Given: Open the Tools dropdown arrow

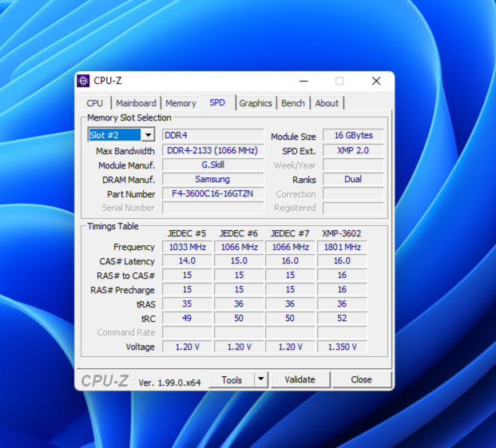Looking at the screenshot, I should [261, 379].
